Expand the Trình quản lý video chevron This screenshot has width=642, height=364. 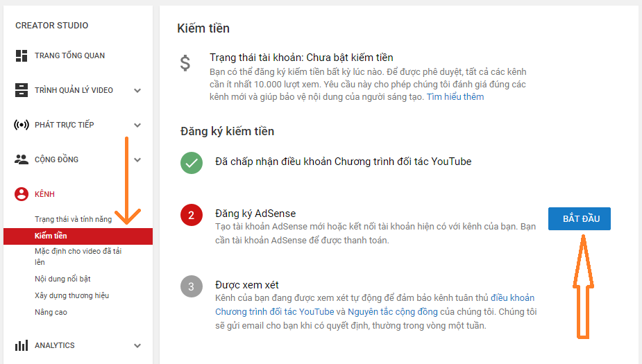137,90
